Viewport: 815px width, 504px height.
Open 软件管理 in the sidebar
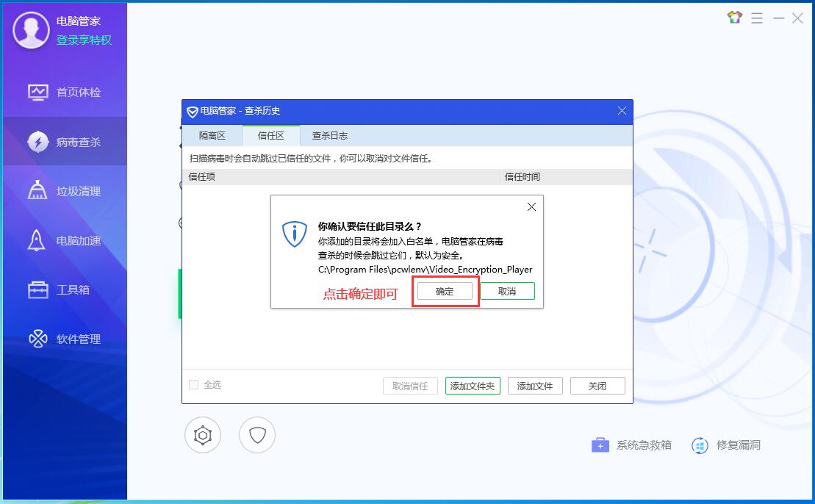[65, 339]
